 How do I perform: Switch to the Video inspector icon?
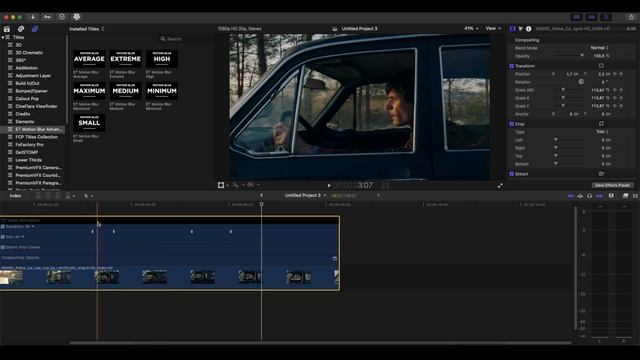[x=512, y=29]
